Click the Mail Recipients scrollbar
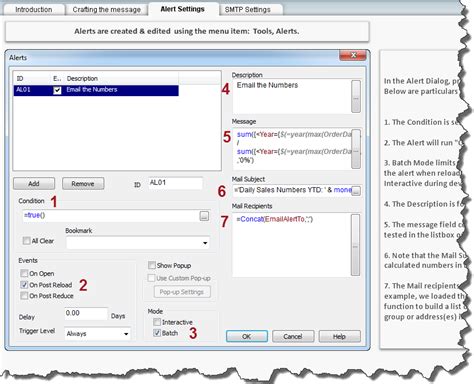The width and height of the screenshot is (474, 384). tap(355, 245)
